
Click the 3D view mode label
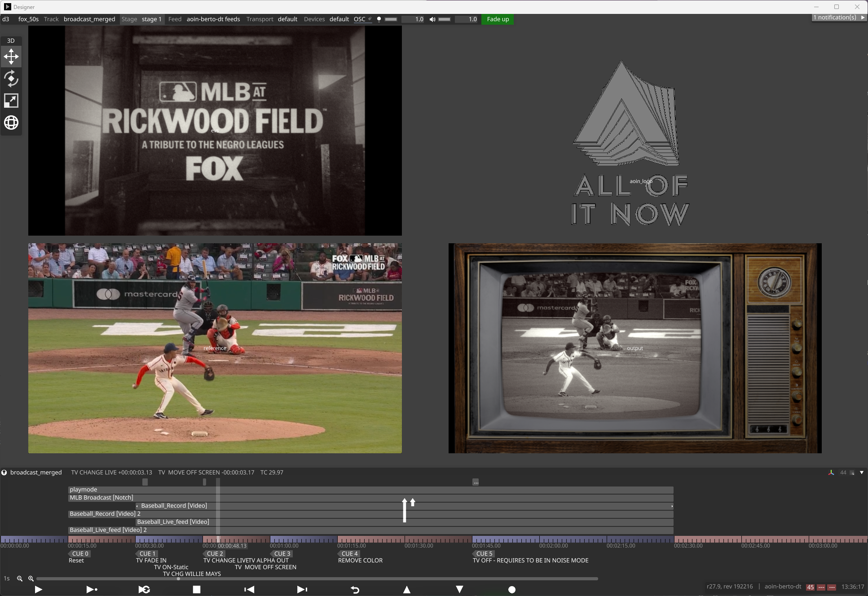tap(11, 40)
